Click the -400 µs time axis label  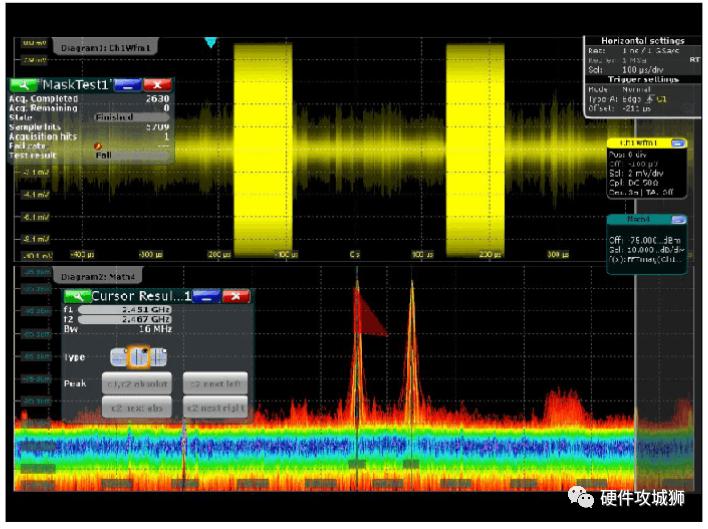pos(83,255)
